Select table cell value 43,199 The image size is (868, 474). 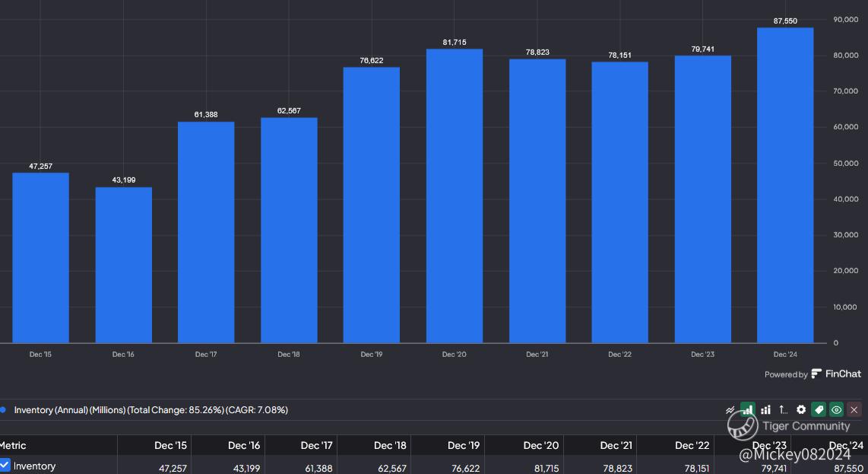tap(246, 469)
